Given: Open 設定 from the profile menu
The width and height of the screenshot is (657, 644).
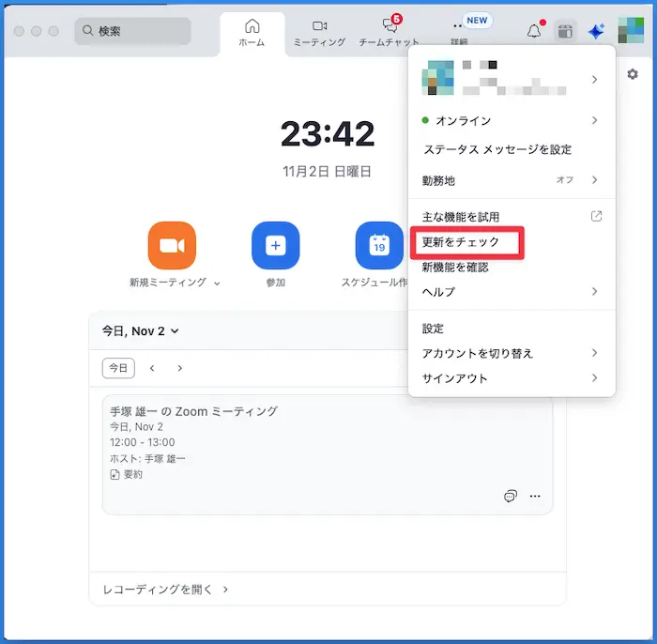Looking at the screenshot, I should [x=433, y=329].
